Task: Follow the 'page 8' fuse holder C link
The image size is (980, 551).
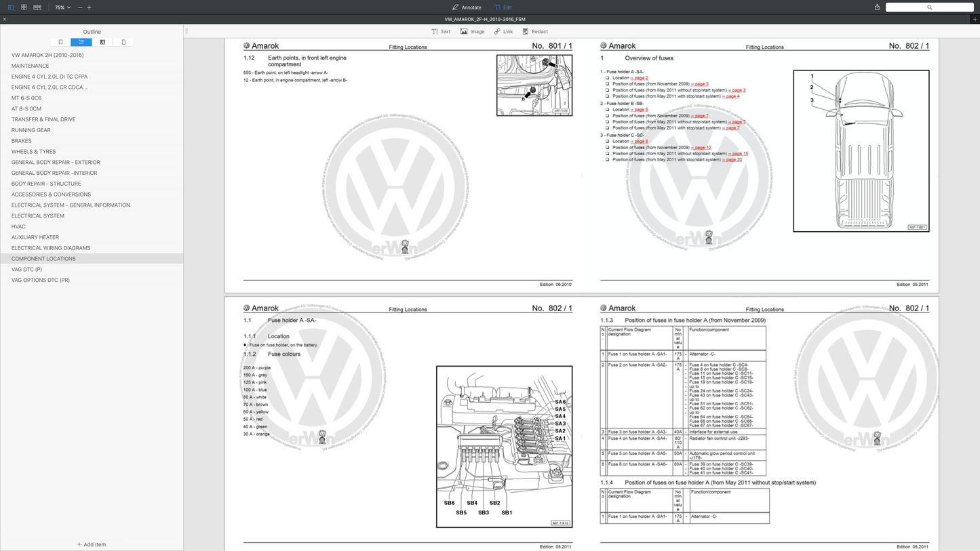Action: point(640,142)
